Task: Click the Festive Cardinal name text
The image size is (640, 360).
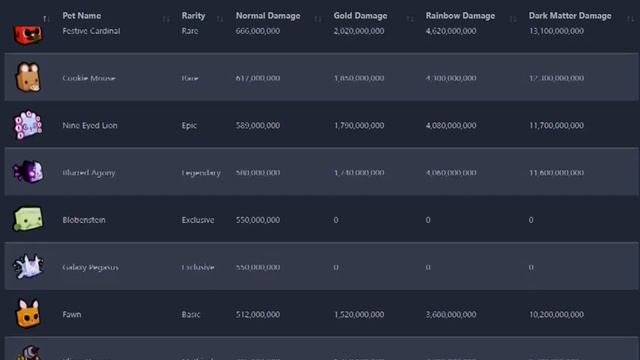Action: click(x=91, y=31)
